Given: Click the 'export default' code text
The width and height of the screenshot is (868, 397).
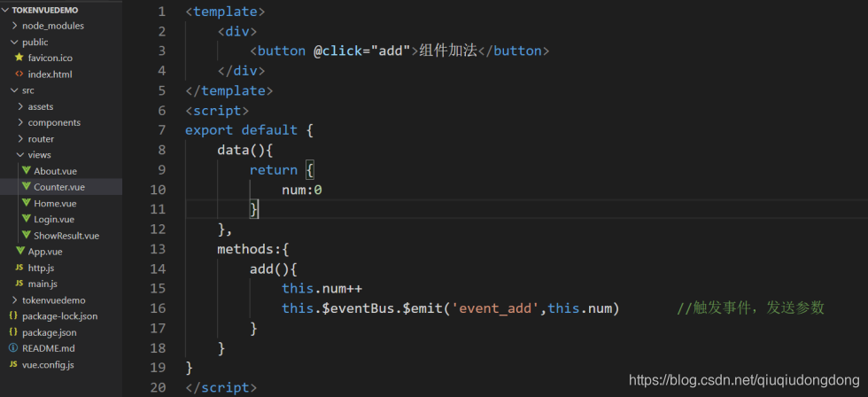Looking at the screenshot, I should [x=241, y=130].
